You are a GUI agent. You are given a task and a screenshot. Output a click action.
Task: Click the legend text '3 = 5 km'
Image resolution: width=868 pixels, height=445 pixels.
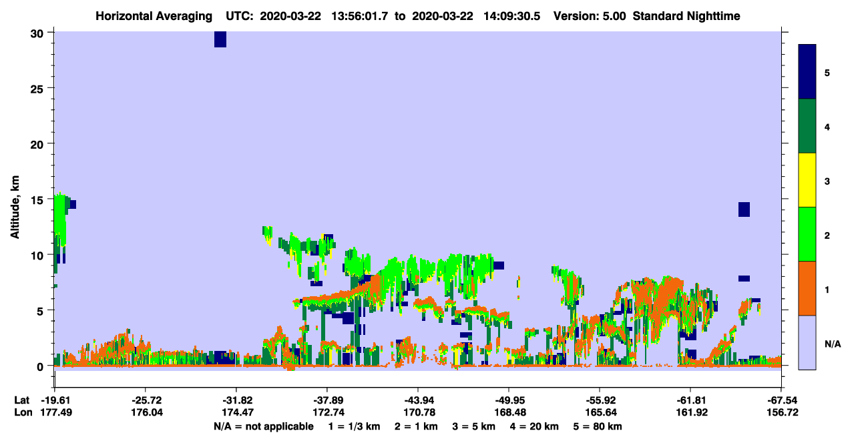[x=474, y=426]
